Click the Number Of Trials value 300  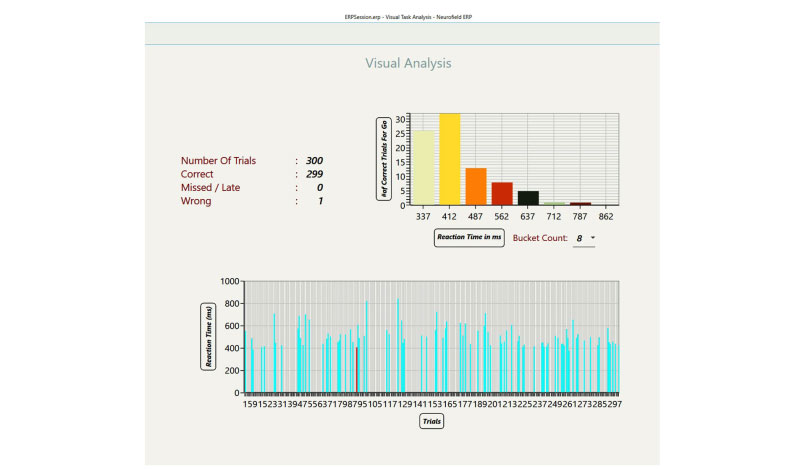[x=314, y=160]
